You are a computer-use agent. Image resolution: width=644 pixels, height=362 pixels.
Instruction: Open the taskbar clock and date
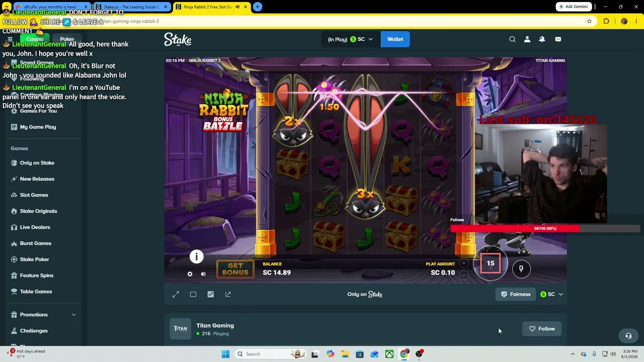tap(630, 354)
